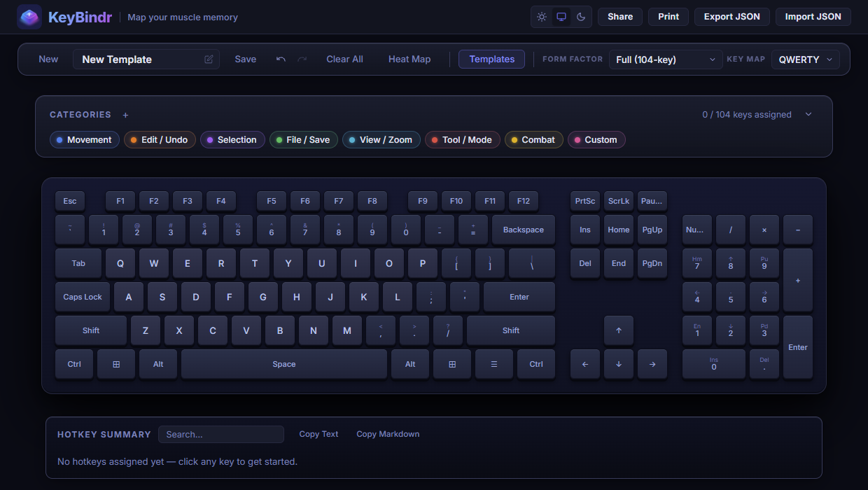Toggle the Heat Map view
The width and height of the screenshot is (868, 490).
pos(409,59)
